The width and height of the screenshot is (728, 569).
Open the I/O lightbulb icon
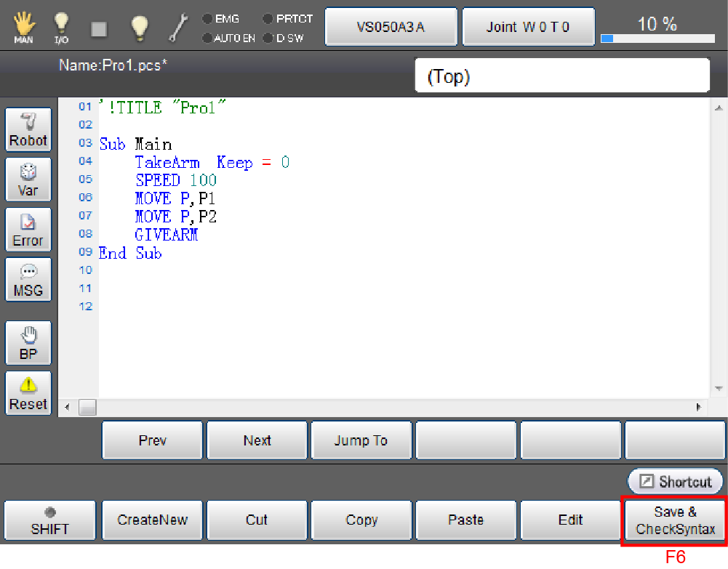61,28
